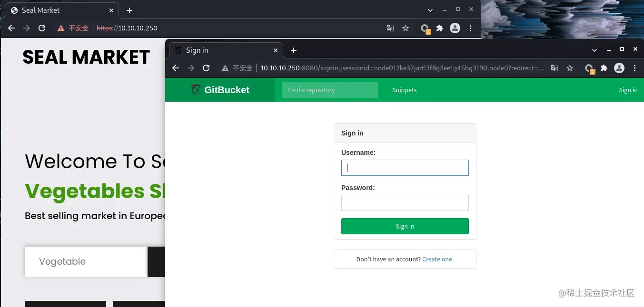This screenshot has width=644, height=307.
Task: Click the GitBucket address bar URL
Action: click(402, 68)
